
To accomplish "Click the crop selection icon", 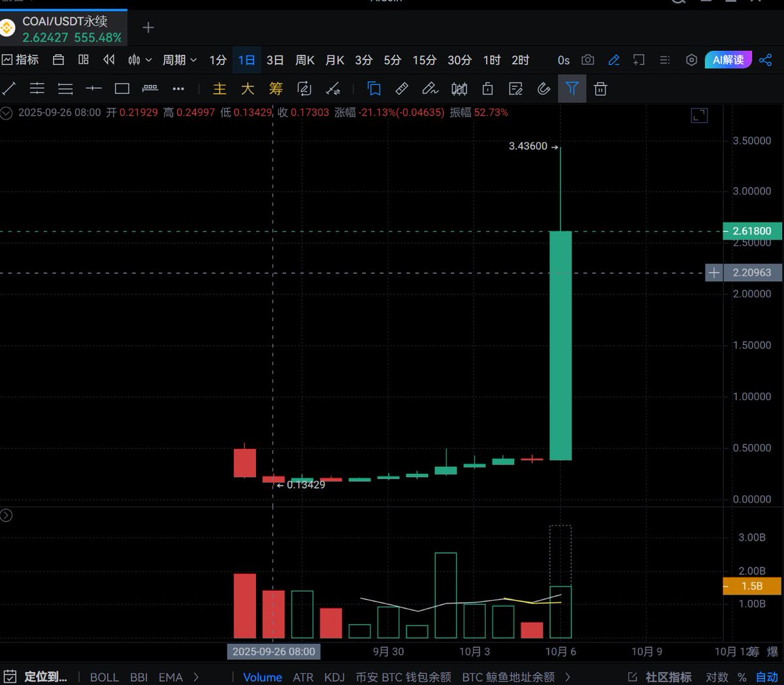I will click(x=639, y=60).
